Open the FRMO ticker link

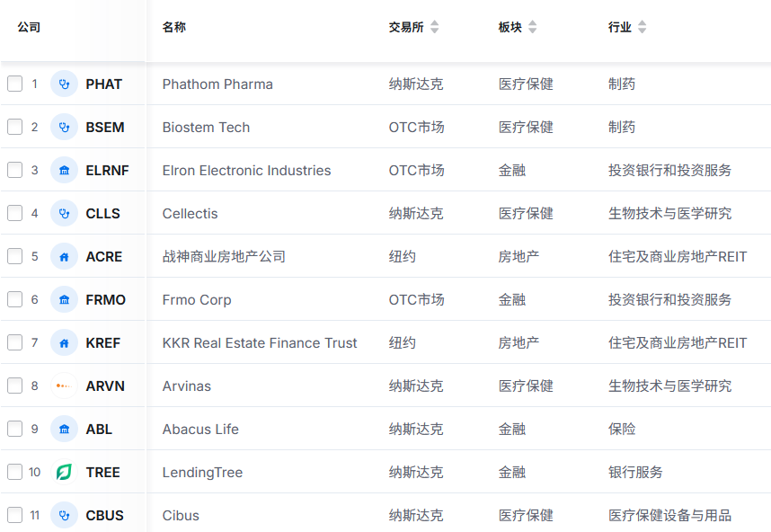[106, 300]
